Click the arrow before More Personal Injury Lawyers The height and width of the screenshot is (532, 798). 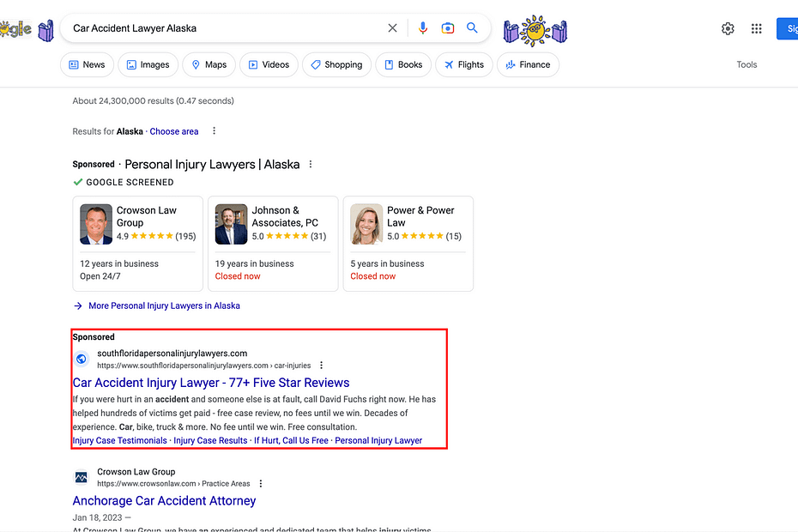click(x=78, y=306)
